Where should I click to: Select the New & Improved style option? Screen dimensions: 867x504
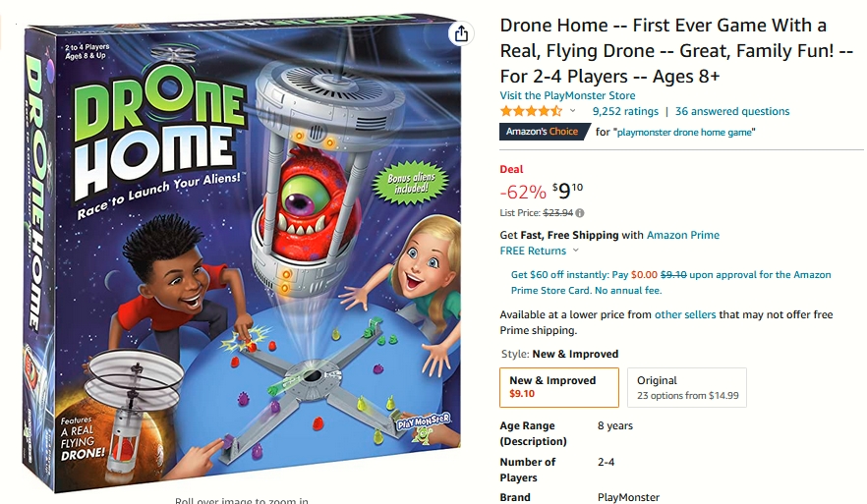(x=559, y=387)
